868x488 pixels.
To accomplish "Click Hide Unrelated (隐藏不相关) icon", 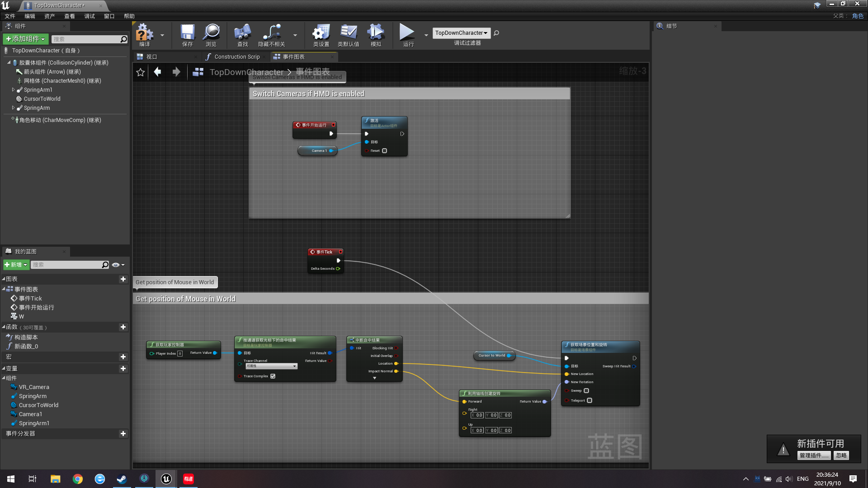I will pyautogui.click(x=272, y=35).
